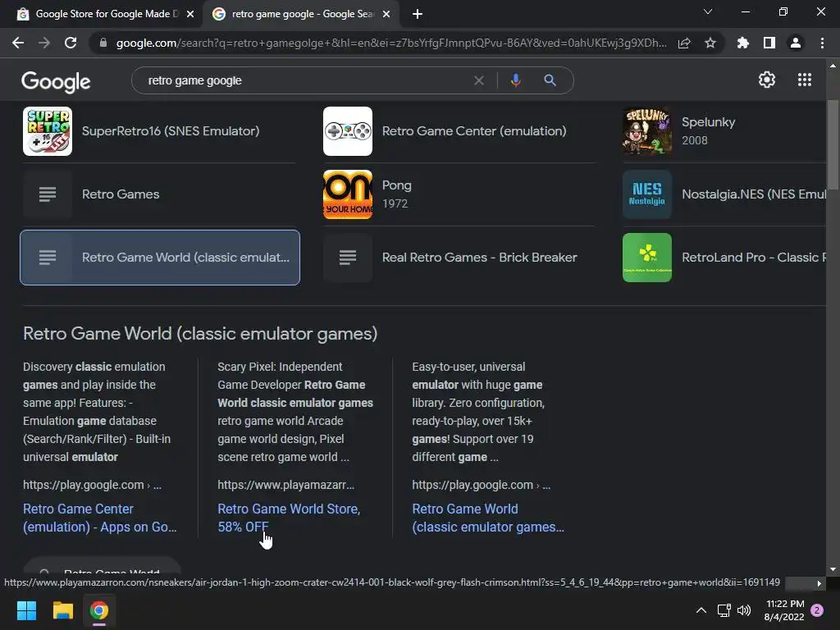The height and width of the screenshot is (630, 840).
Task: Click the address bar URL
Action: point(391,43)
